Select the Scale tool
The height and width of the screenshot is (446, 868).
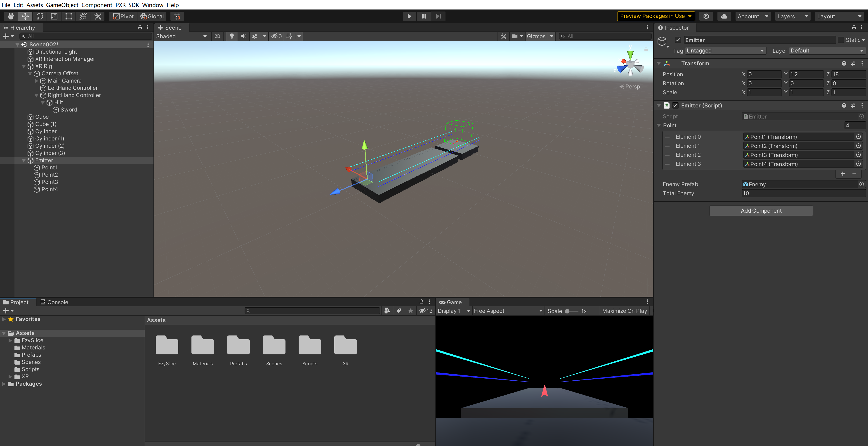(x=54, y=16)
